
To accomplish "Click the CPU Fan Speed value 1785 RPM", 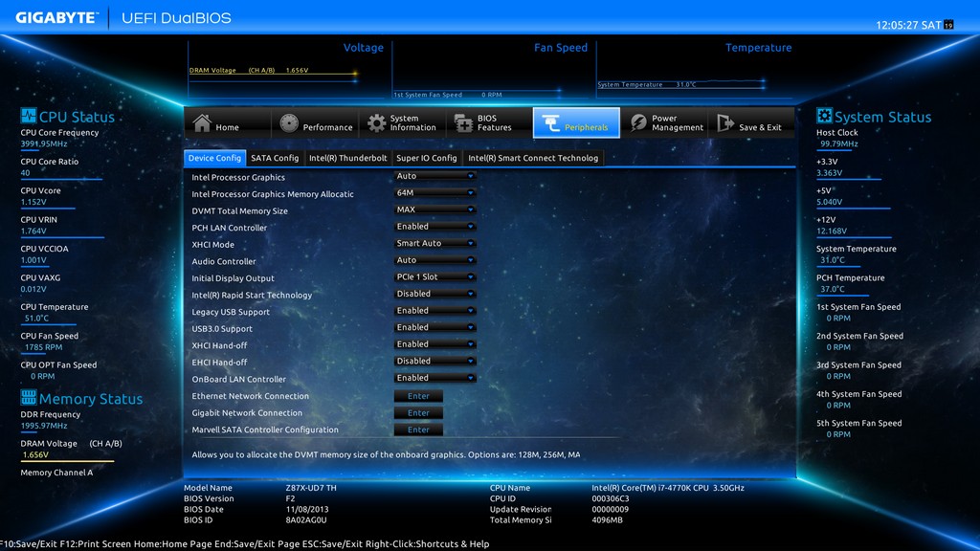I will 44,347.
